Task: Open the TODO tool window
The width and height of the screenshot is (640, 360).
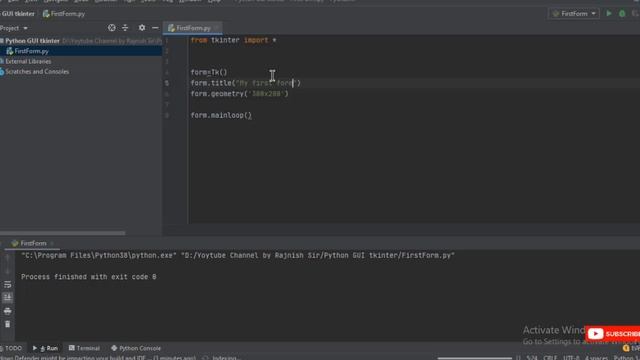Action: coord(11,348)
